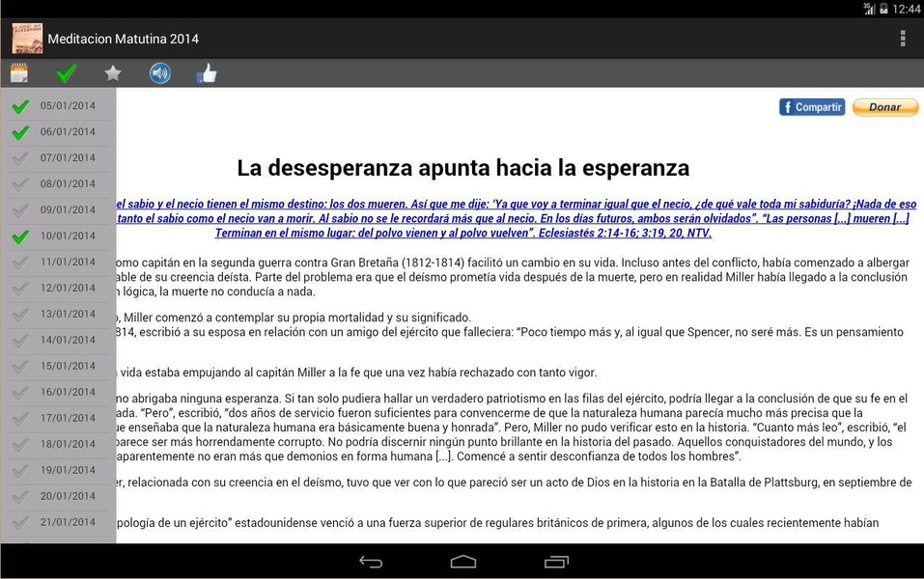Tap the Android back navigation button

pyautogui.click(x=371, y=562)
